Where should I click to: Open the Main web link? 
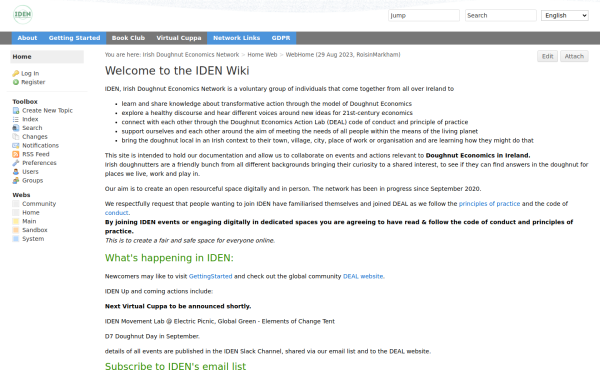(29, 221)
